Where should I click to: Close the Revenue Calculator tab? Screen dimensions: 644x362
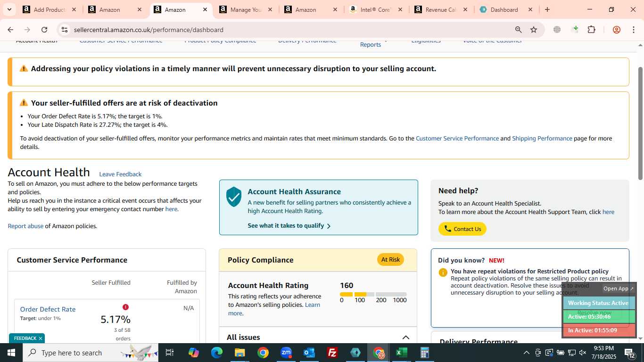(x=465, y=9)
